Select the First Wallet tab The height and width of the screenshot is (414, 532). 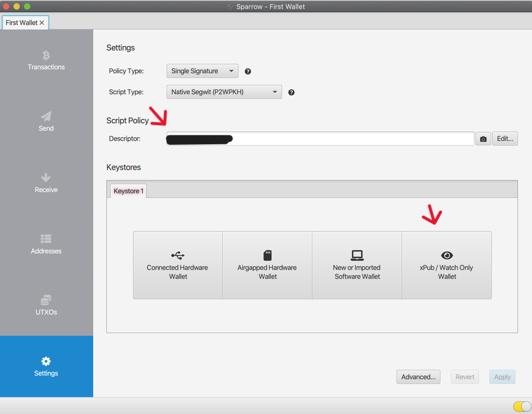[22, 23]
